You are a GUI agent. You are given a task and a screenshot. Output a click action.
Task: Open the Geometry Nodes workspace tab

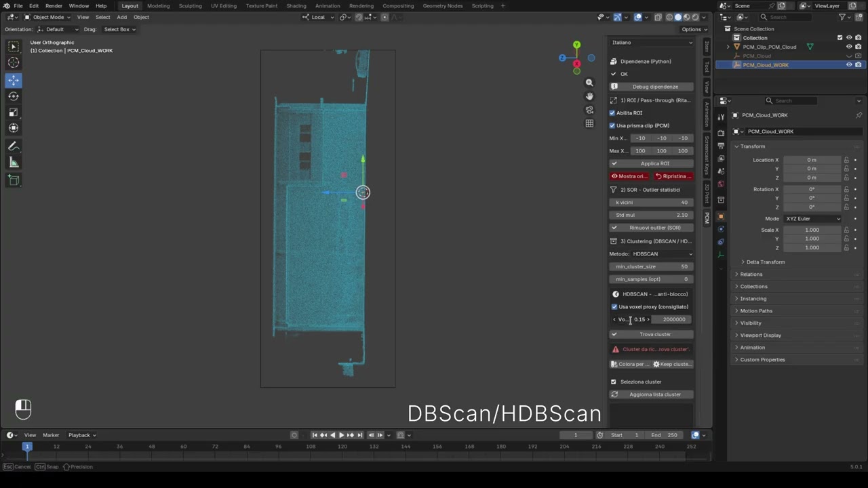point(443,5)
